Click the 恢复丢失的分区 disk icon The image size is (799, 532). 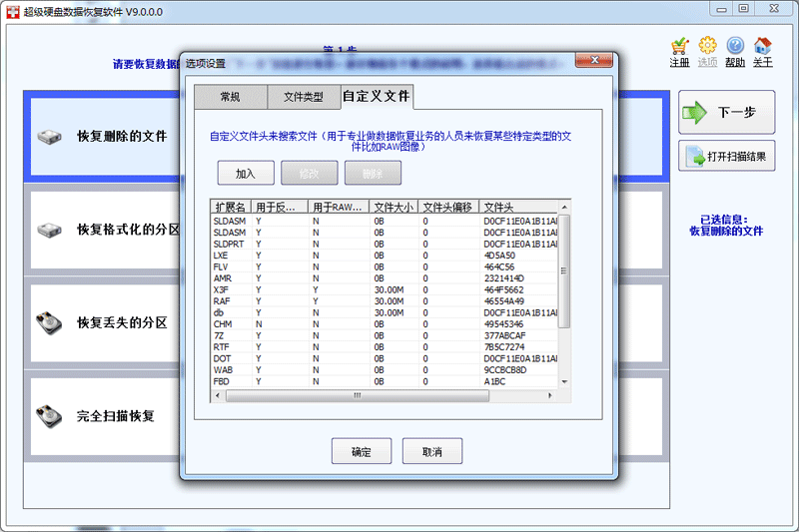pos(50,323)
